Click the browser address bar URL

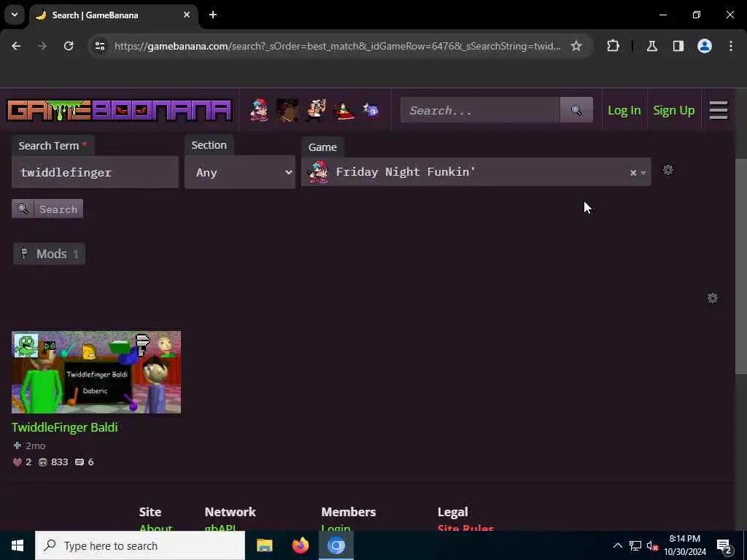tap(337, 46)
